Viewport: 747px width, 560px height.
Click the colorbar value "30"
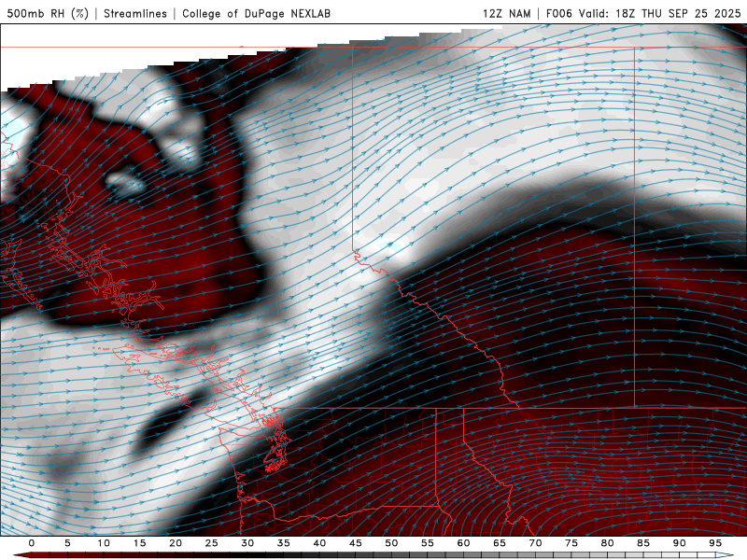247,543
